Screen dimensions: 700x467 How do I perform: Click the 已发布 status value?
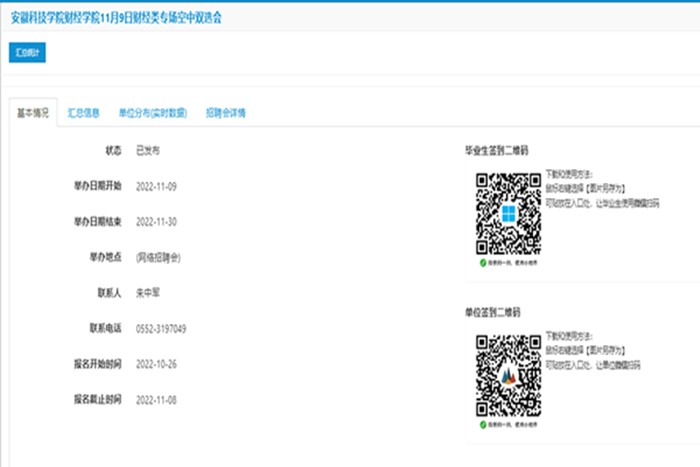pyautogui.click(x=147, y=150)
